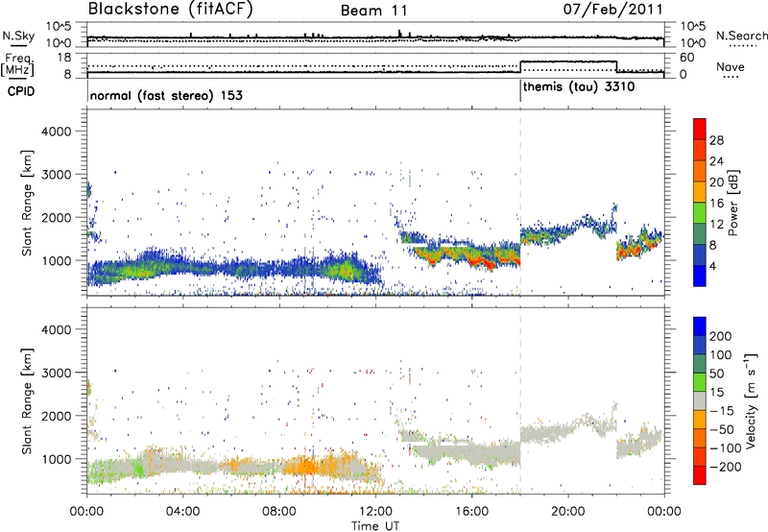Viewport: 768px width, 532px height.
Task: Click the grey segment of Velocity colorbar
Action: (x=700, y=400)
